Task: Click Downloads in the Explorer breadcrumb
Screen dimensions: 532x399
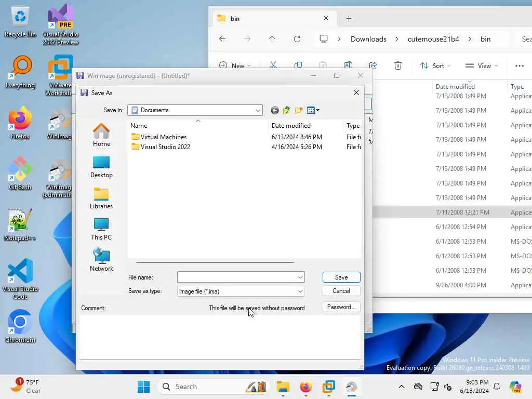Action: point(368,39)
